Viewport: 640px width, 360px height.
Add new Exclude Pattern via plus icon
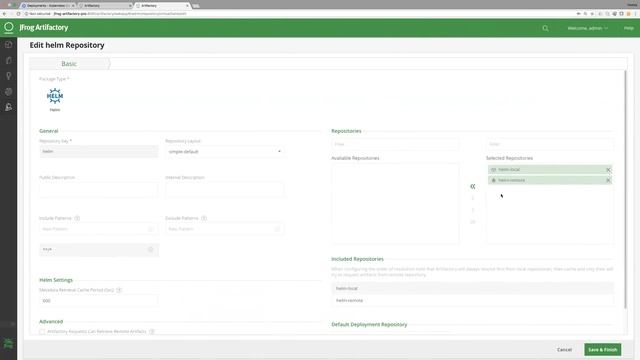277,229
